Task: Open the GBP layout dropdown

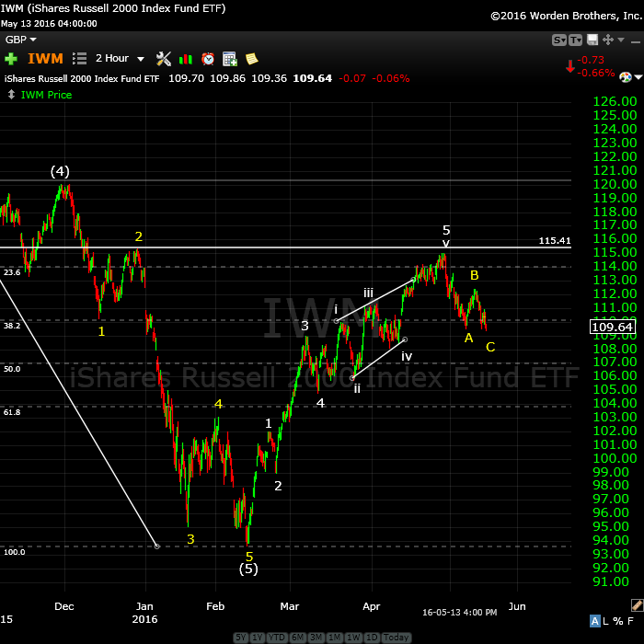Action: coord(20,40)
